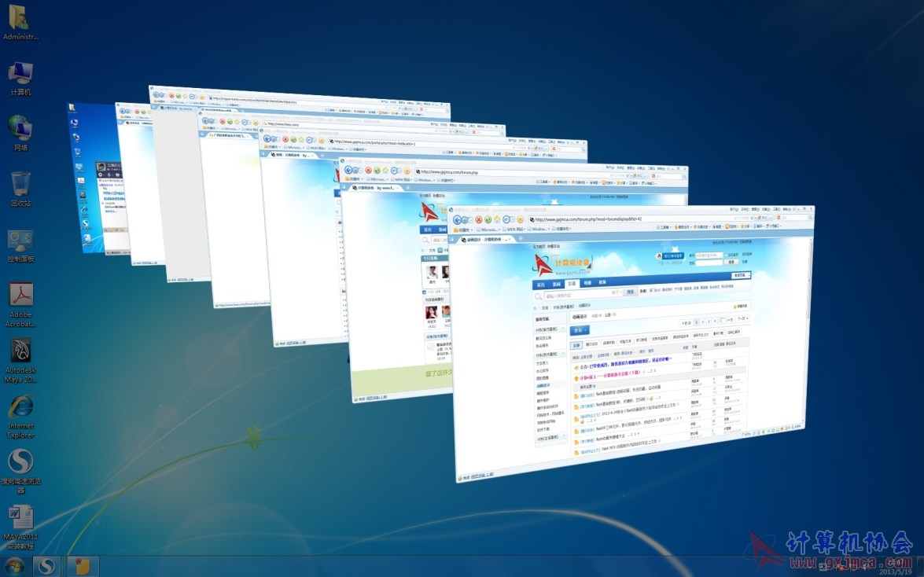Image resolution: width=924 pixels, height=577 pixels.
Task: Click the blue back arrow in front browser
Action: pyautogui.click(x=458, y=220)
